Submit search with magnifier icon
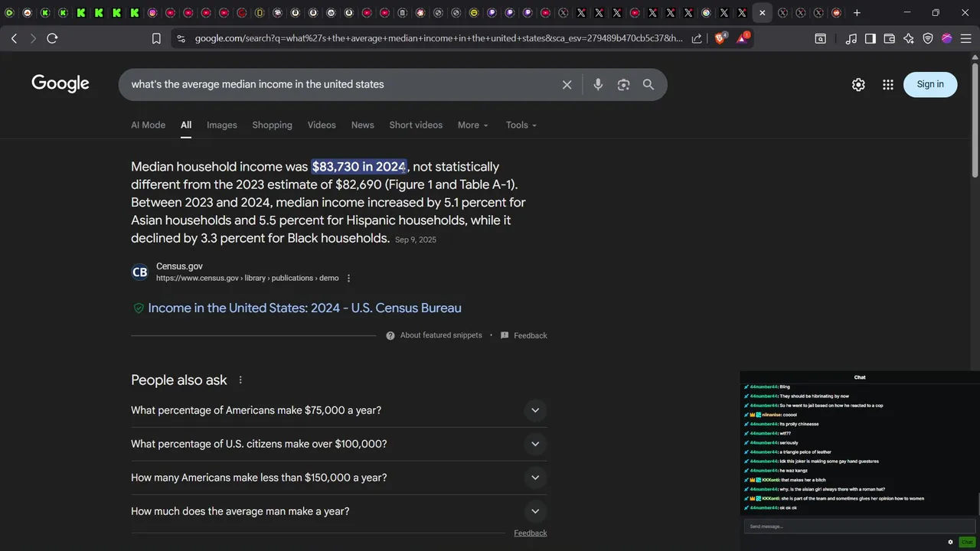 pyautogui.click(x=648, y=85)
